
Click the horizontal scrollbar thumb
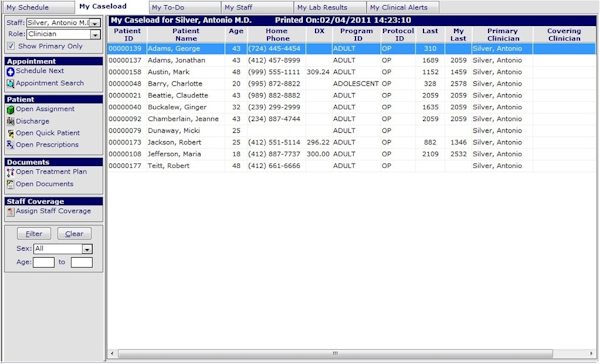pyautogui.click(x=335, y=353)
